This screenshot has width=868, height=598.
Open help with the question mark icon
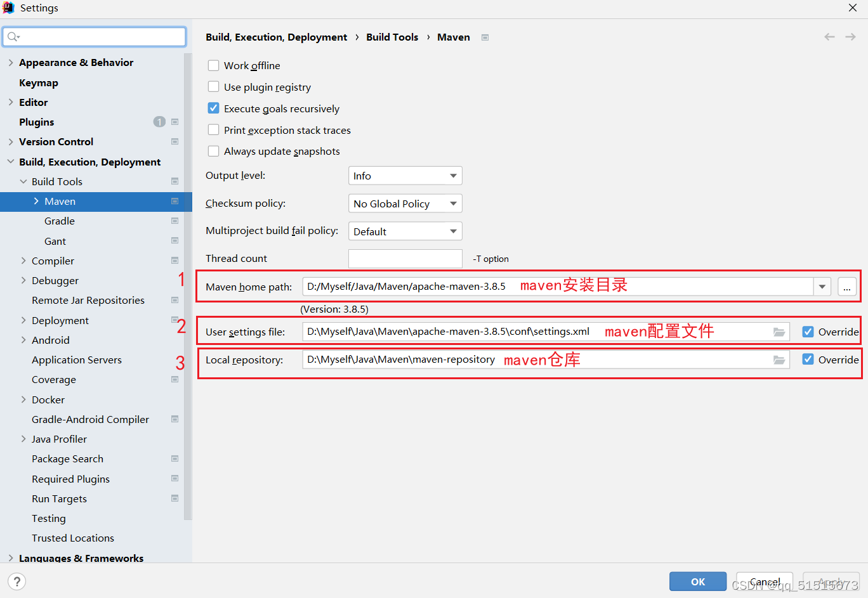pos(17,582)
